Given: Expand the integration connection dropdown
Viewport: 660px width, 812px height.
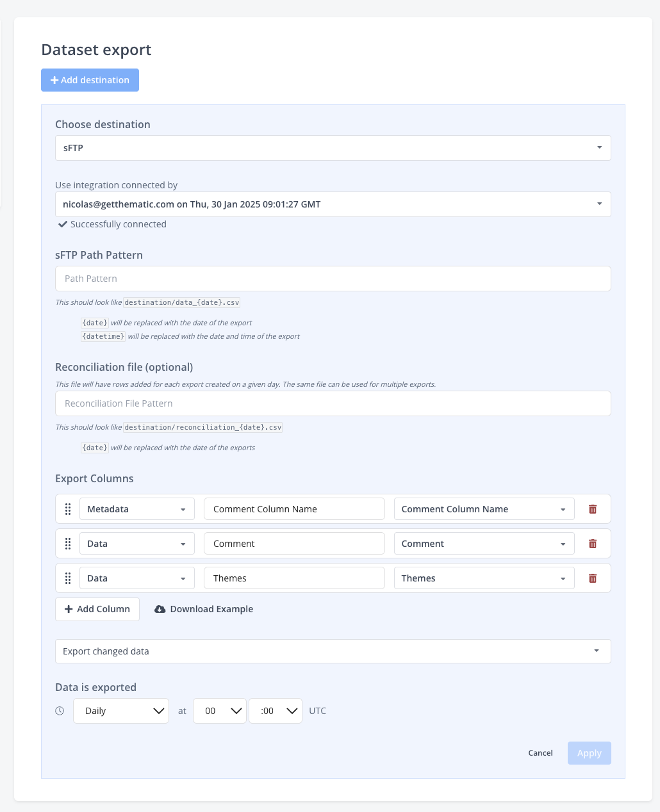Looking at the screenshot, I should click(x=333, y=204).
